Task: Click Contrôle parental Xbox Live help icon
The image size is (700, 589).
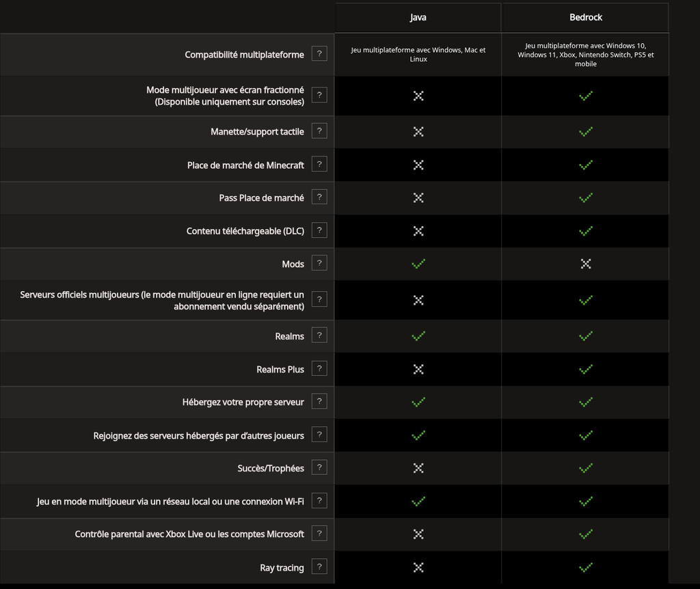Action: click(319, 534)
